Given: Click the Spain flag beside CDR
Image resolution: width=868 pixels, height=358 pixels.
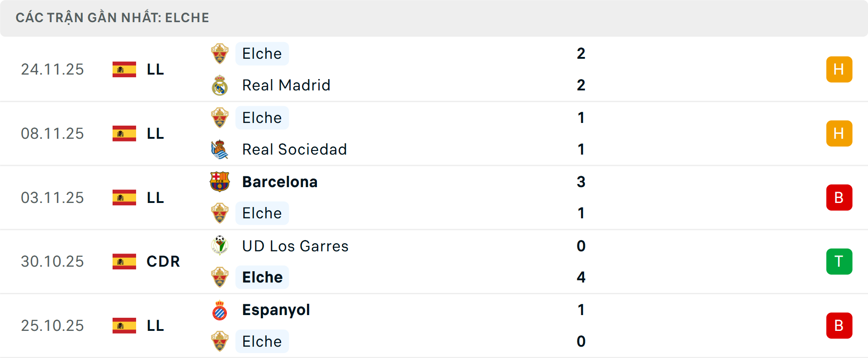Looking at the screenshot, I should click(x=124, y=261).
